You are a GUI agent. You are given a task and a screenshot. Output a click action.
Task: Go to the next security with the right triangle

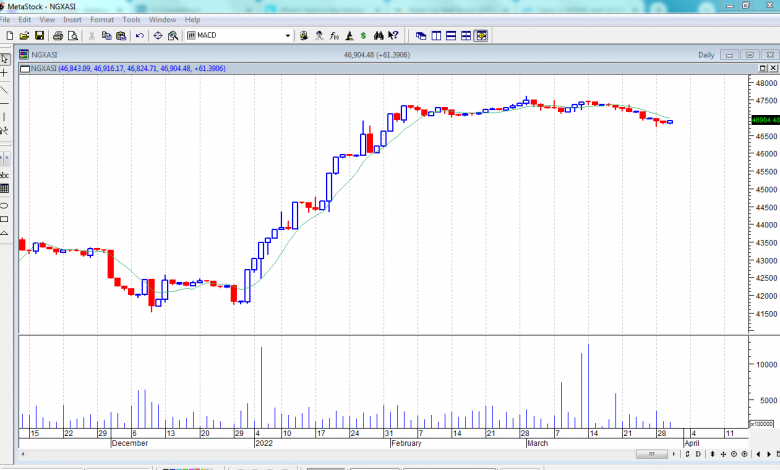tap(769, 454)
